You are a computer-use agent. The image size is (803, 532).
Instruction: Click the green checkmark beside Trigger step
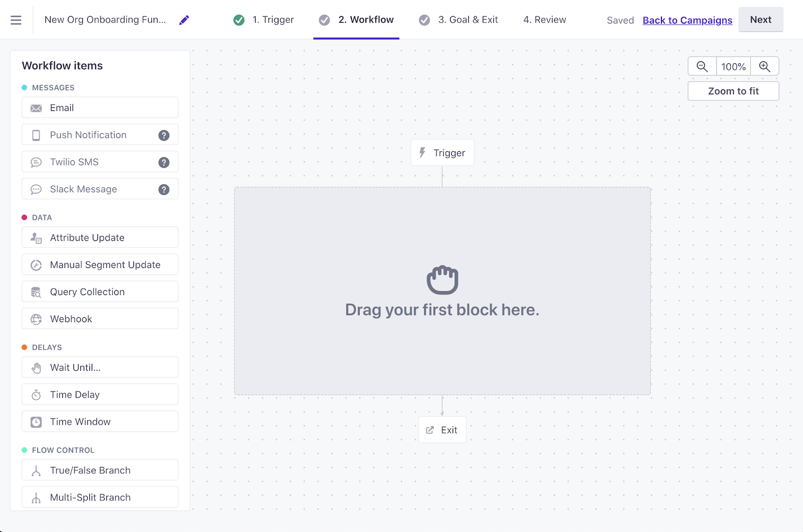point(239,20)
